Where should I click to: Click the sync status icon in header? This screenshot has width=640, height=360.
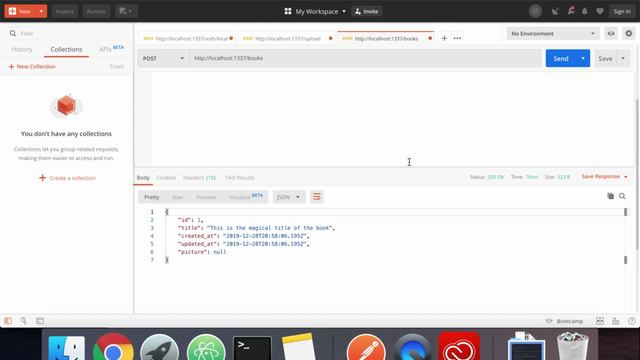coord(535,11)
